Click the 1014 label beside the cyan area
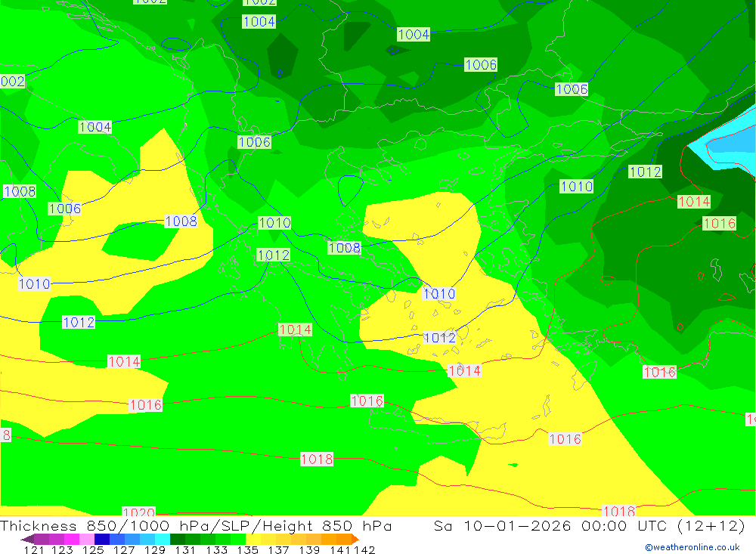The image size is (756, 554). (x=694, y=202)
